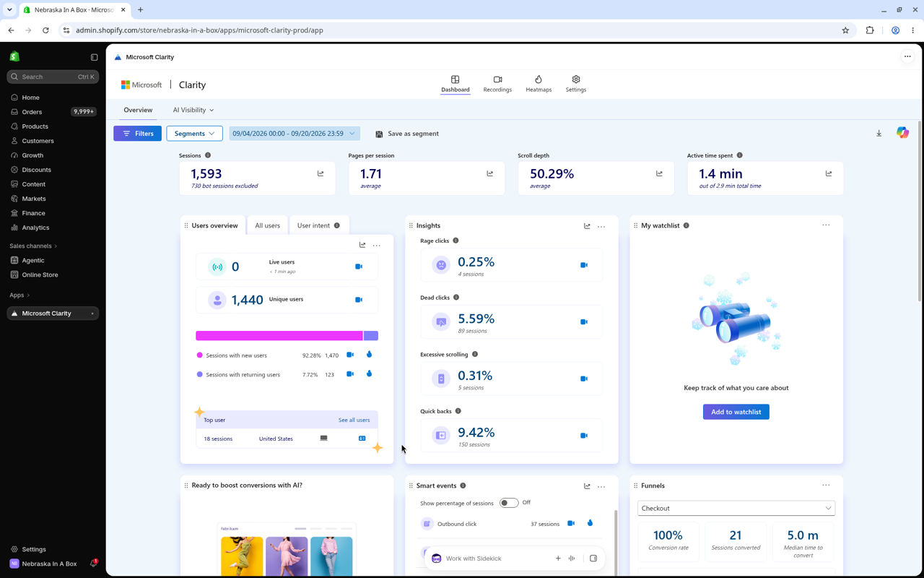Watch recordings of Unique users
Viewport: 924px width, 578px height.
[359, 300]
